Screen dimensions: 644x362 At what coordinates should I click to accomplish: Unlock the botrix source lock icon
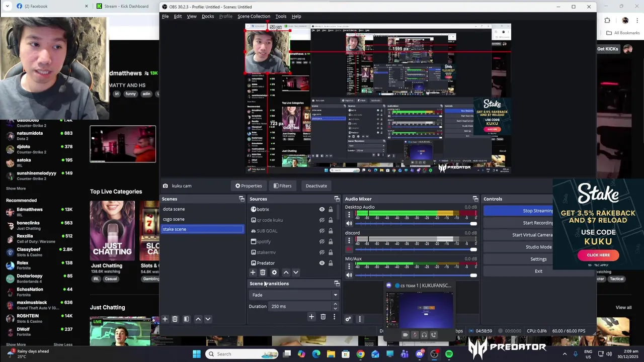tap(331, 210)
